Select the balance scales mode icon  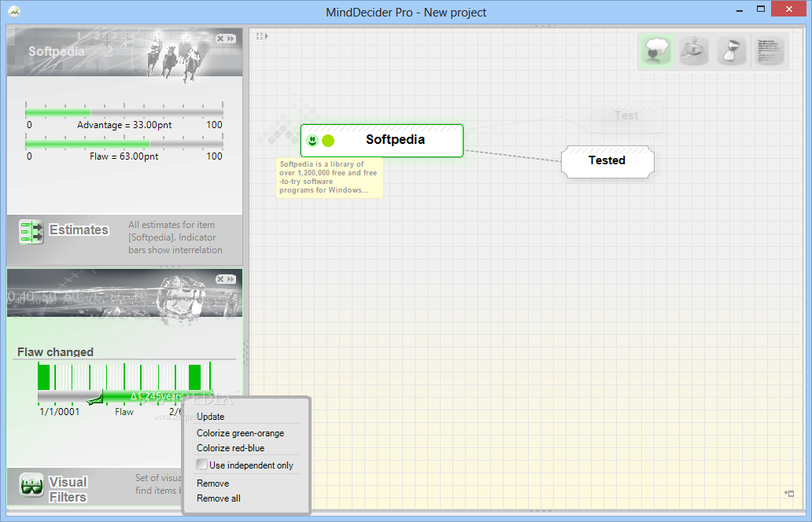(693, 51)
